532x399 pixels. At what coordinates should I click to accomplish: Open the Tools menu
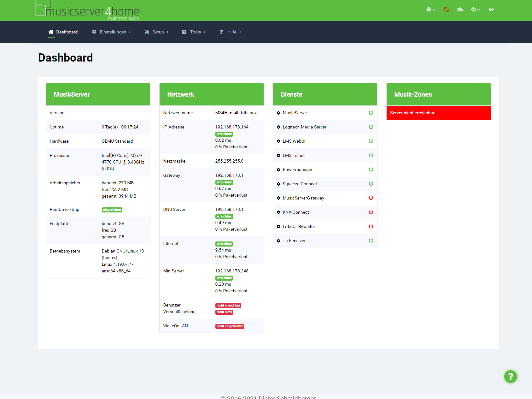coord(194,32)
